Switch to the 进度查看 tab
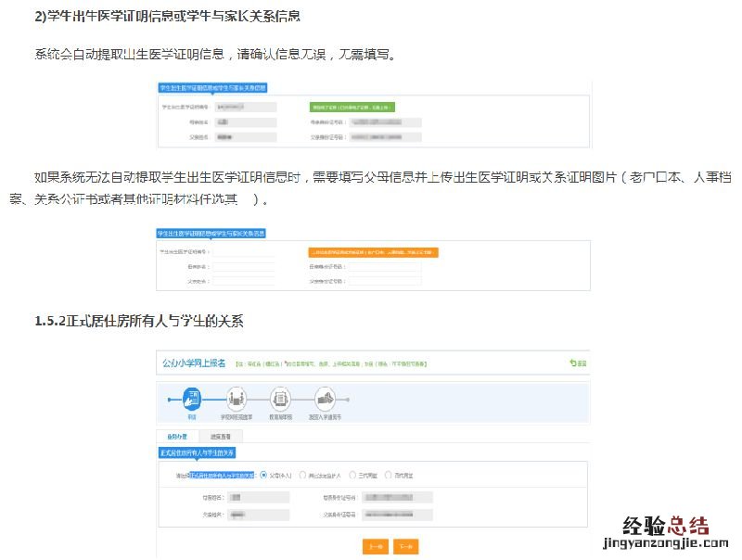742x560 pixels. click(221, 436)
